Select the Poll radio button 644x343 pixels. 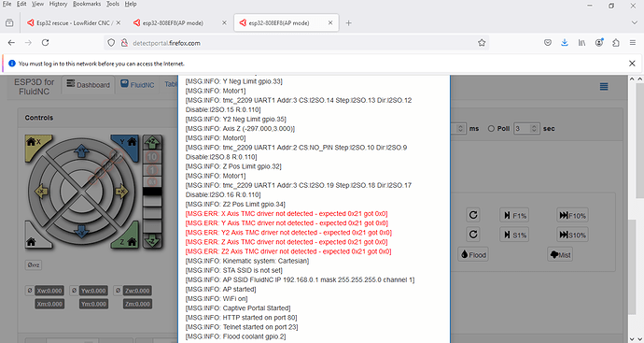tap(491, 129)
